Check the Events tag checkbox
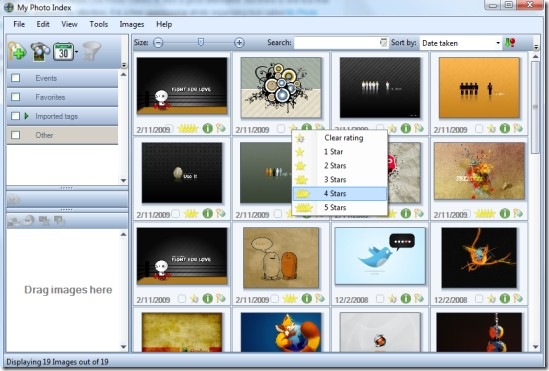This screenshot has height=371, width=549. (x=15, y=78)
